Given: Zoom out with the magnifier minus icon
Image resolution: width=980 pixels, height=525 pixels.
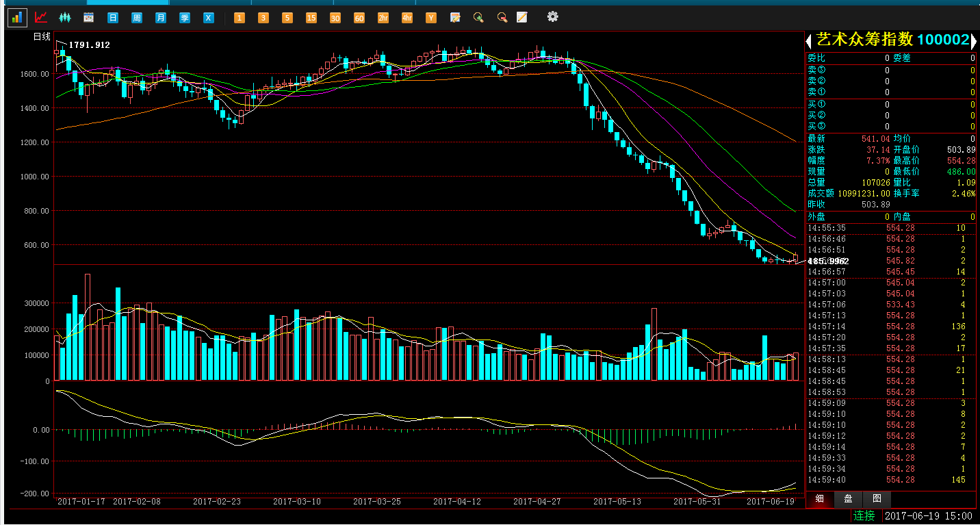Looking at the screenshot, I should click(x=502, y=17).
